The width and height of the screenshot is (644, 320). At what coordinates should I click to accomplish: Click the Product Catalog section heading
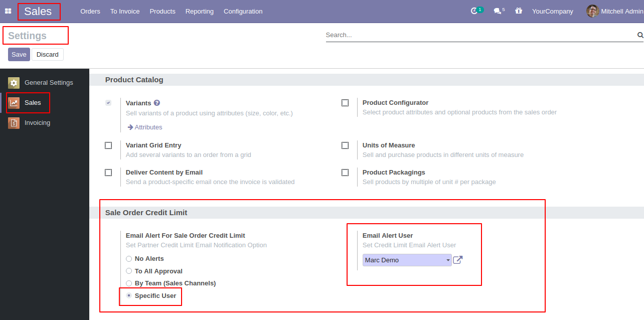click(x=134, y=80)
